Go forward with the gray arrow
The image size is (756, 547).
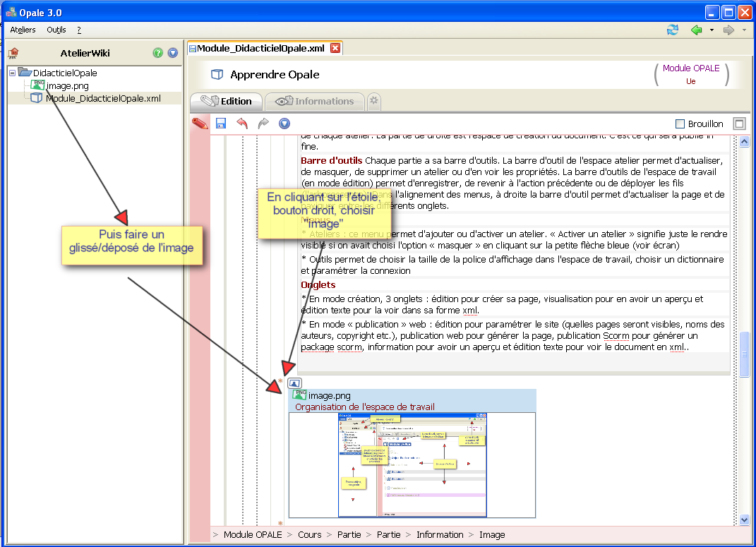728,30
